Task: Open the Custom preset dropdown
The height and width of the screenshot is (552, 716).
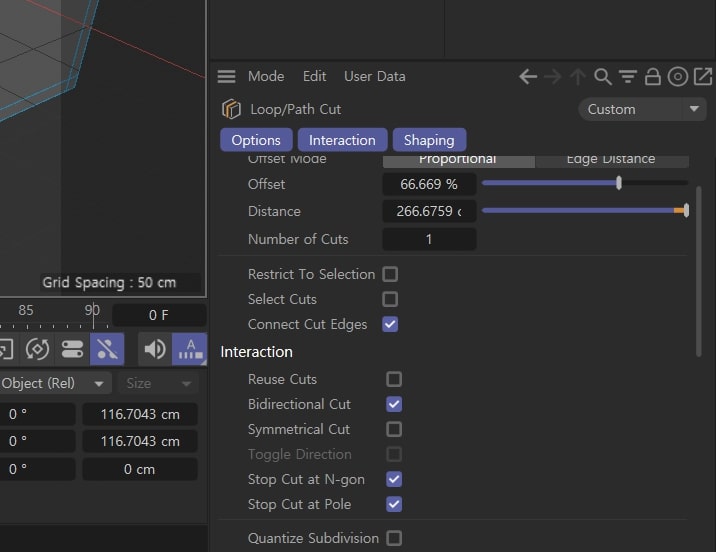Action: pyautogui.click(x=642, y=110)
